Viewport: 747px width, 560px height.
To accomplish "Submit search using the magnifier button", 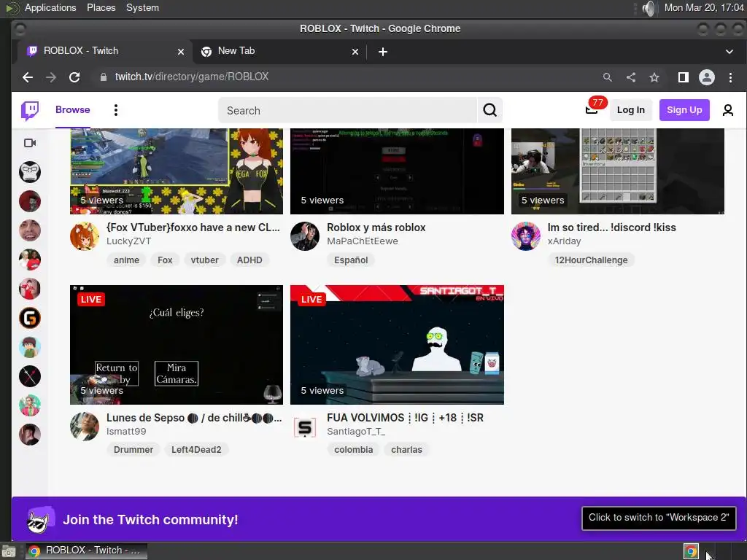I will [x=489, y=110].
